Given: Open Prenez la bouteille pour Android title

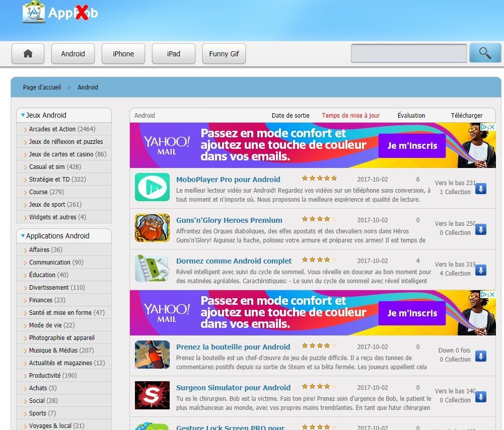Looking at the screenshot, I should tap(233, 347).
